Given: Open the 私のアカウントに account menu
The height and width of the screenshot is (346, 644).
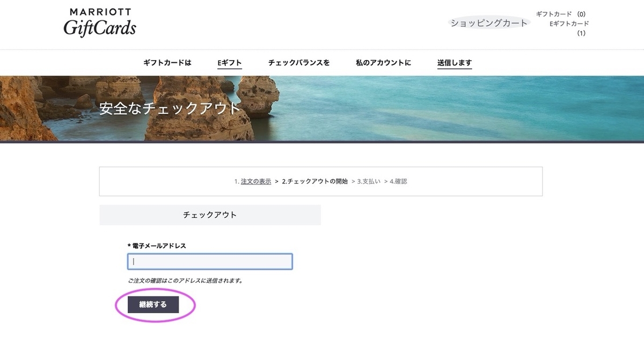Looking at the screenshot, I should pyautogui.click(x=383, y=63).
